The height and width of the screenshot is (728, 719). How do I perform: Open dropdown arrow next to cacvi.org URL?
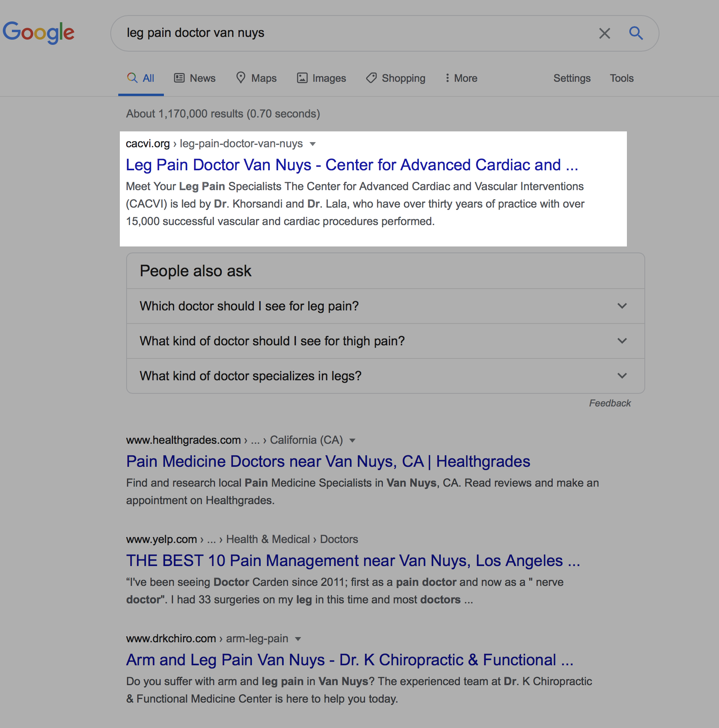[313, 144]
